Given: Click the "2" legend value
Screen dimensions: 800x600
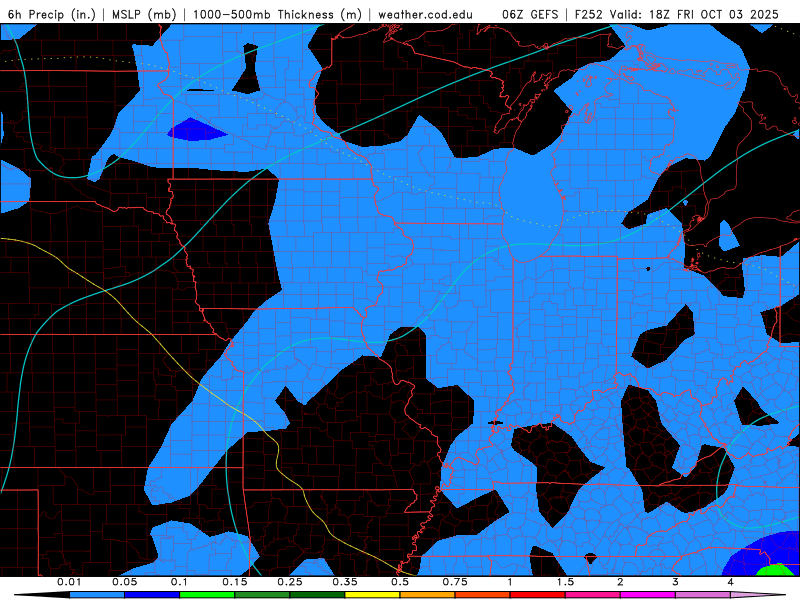Looking at the screenshot, I should [620, 582].
